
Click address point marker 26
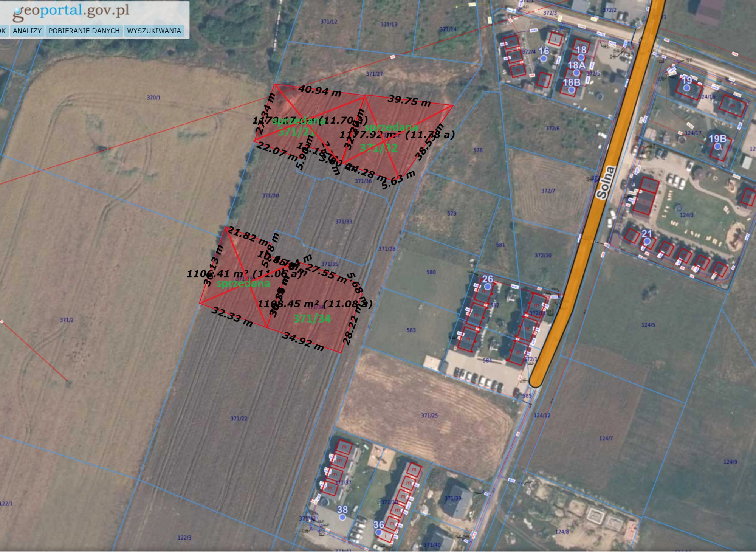pyautogui.click(x=488, y=287)
